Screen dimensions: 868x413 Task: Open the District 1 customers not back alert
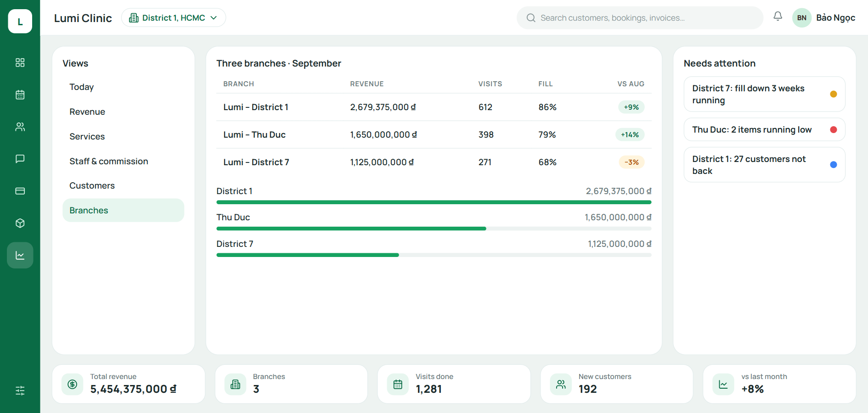tap(764, 165)
